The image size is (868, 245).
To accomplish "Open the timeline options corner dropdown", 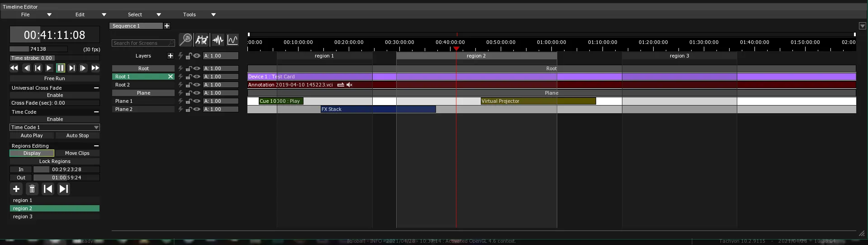I will point(862,26).
